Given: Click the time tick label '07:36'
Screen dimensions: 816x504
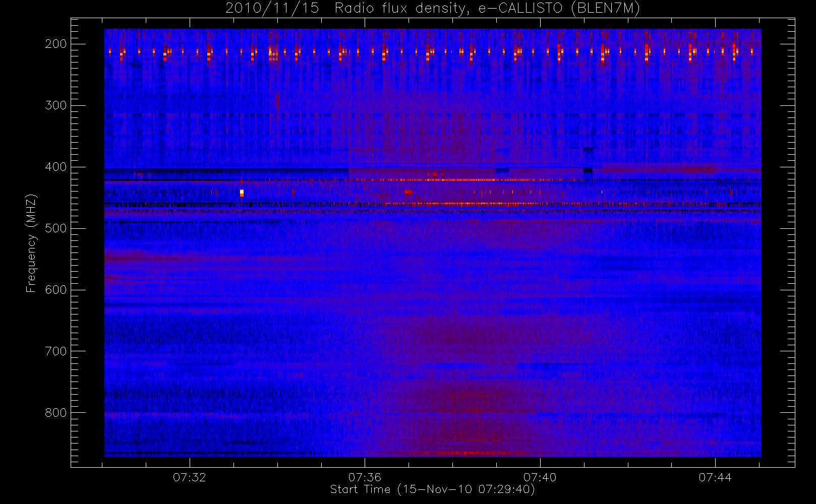Looking at the screenshot, I should click(365, 477).
